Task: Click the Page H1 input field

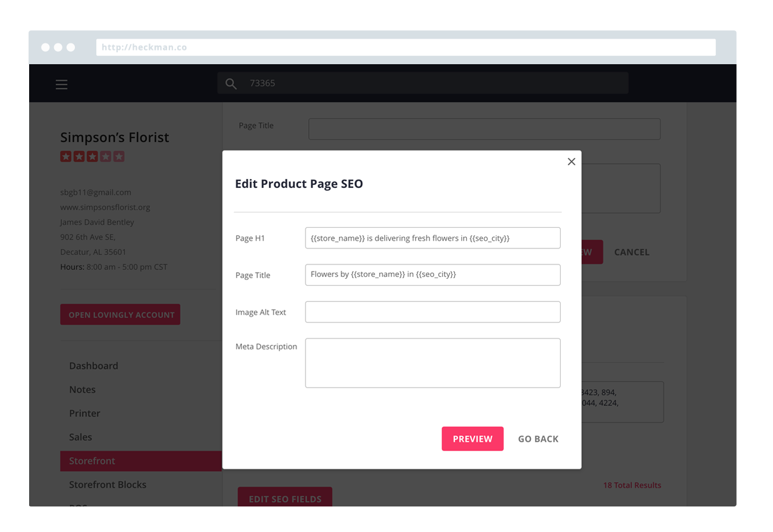Action: pos(432,238)
